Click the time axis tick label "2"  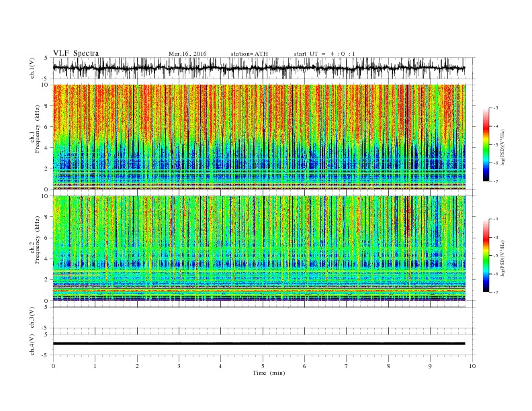tap(137, 366)
